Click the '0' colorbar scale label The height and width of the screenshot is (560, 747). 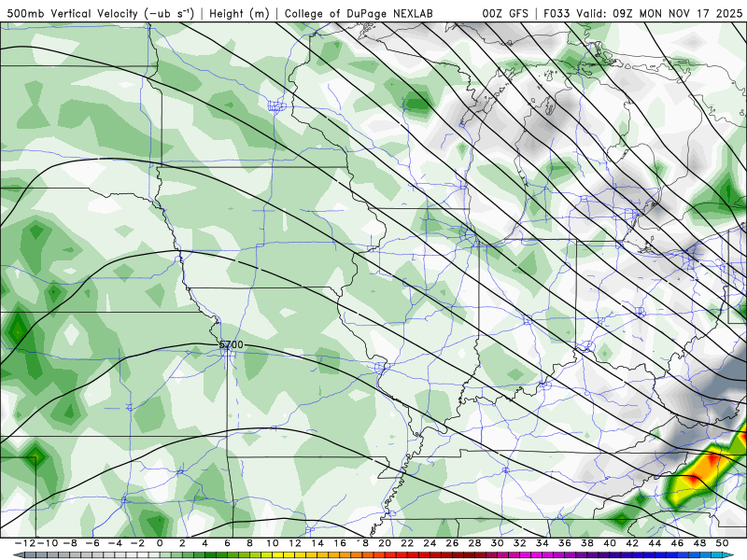pos(160,543)
